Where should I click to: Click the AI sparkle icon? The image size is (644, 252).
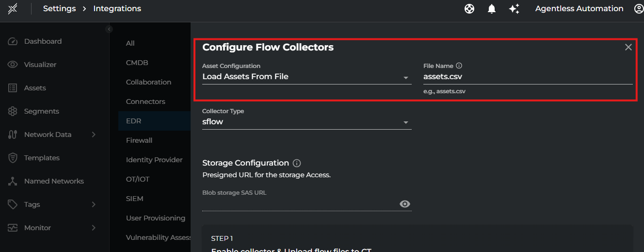(514, 9)
